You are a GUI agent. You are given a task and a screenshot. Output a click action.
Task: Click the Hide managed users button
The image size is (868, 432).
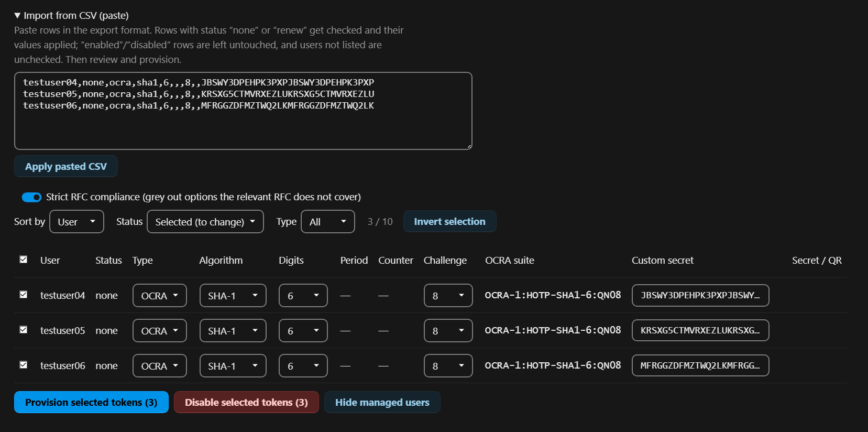click(382, 402)
